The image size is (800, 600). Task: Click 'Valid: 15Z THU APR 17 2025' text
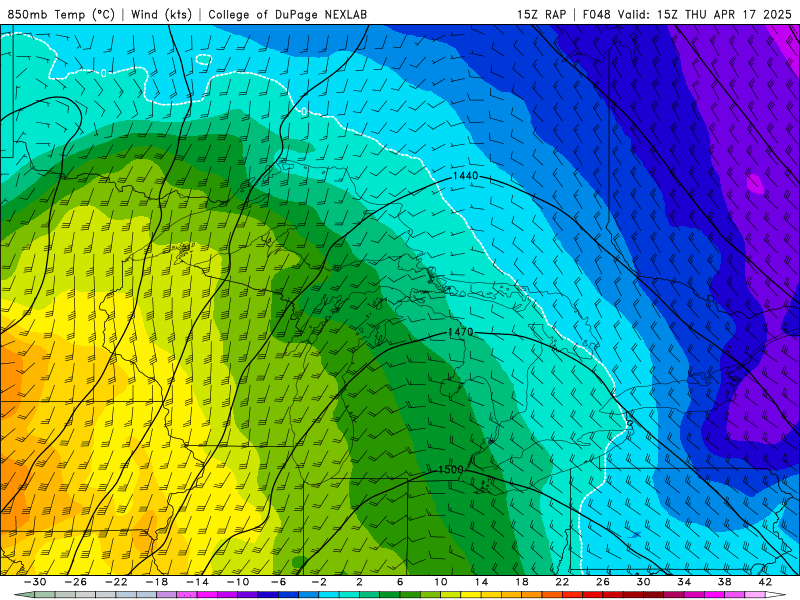705,14
